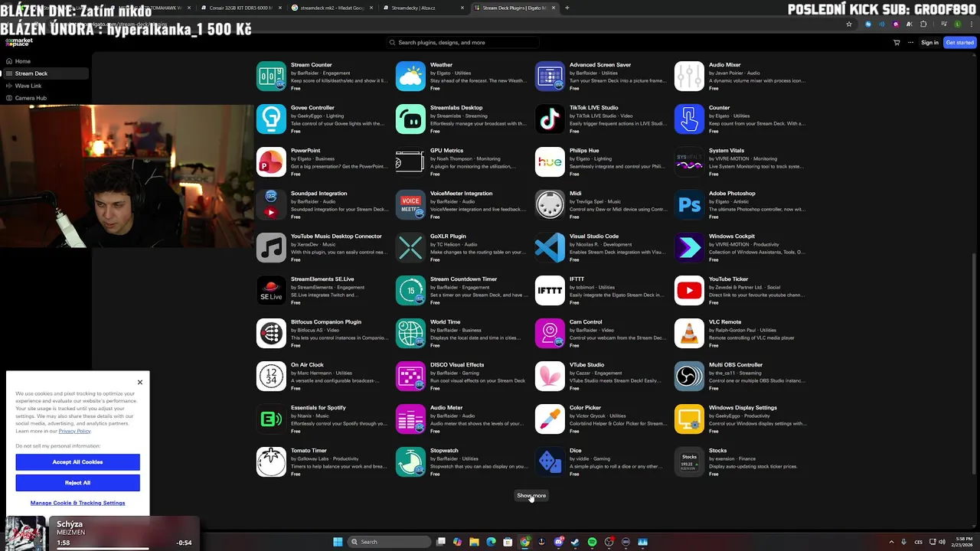
Task: Open the Audio Mixer plugin icon
Action: click(689, 76)
